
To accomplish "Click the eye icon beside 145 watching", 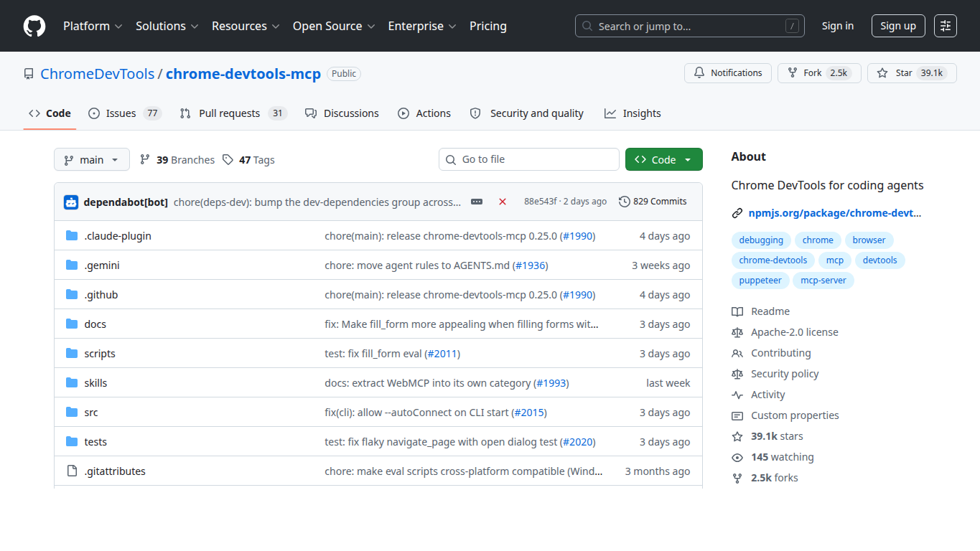I will 737,457.
